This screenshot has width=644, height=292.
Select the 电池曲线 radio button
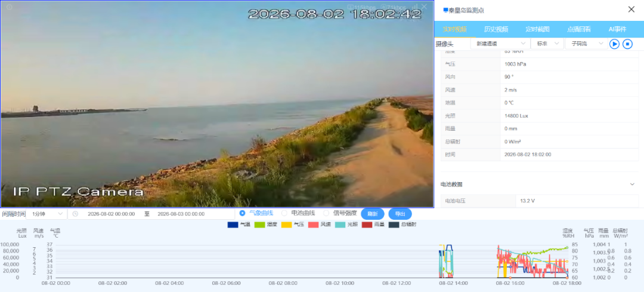click(x=284, y=213)
